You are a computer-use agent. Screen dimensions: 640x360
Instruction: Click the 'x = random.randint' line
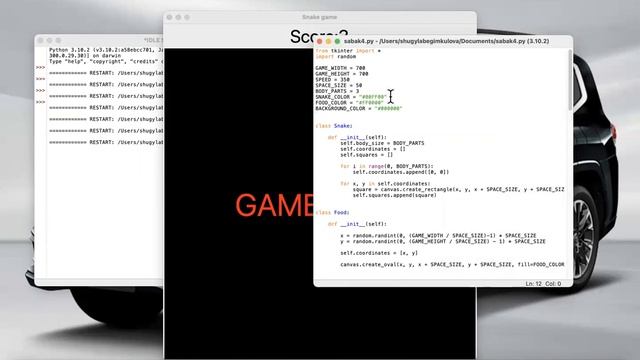tap(438, 236)
